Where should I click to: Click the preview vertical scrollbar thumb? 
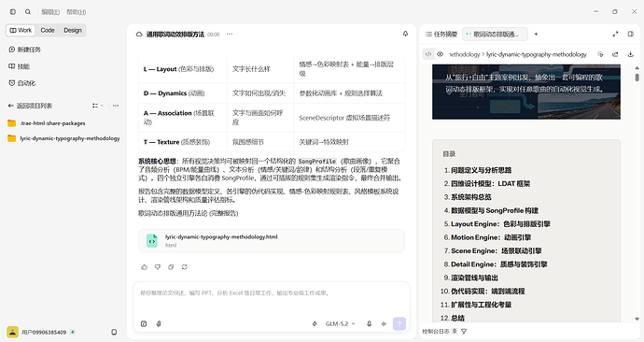point(637,78)
